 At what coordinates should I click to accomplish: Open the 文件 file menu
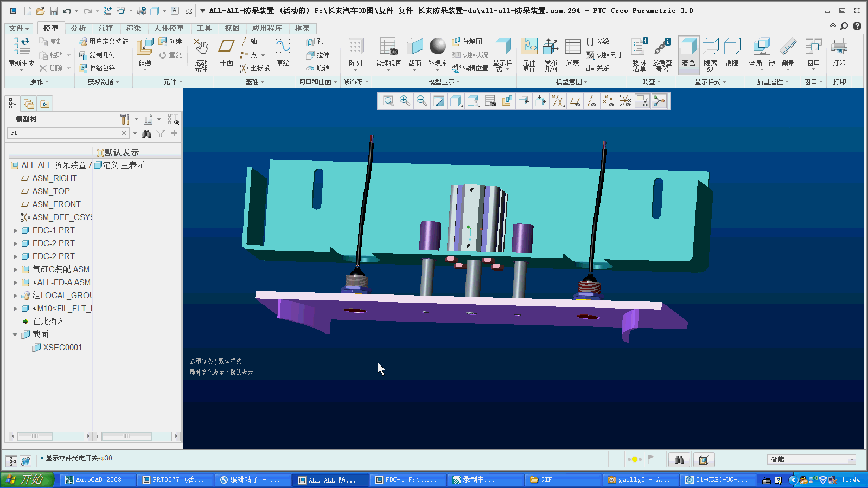tap(19, 28)
